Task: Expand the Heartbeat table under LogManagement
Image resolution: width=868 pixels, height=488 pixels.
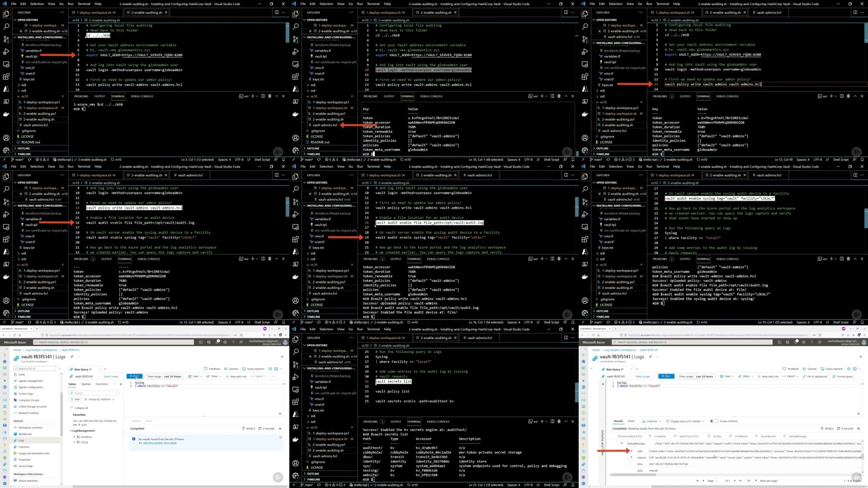Action: [x=74, y=437]
